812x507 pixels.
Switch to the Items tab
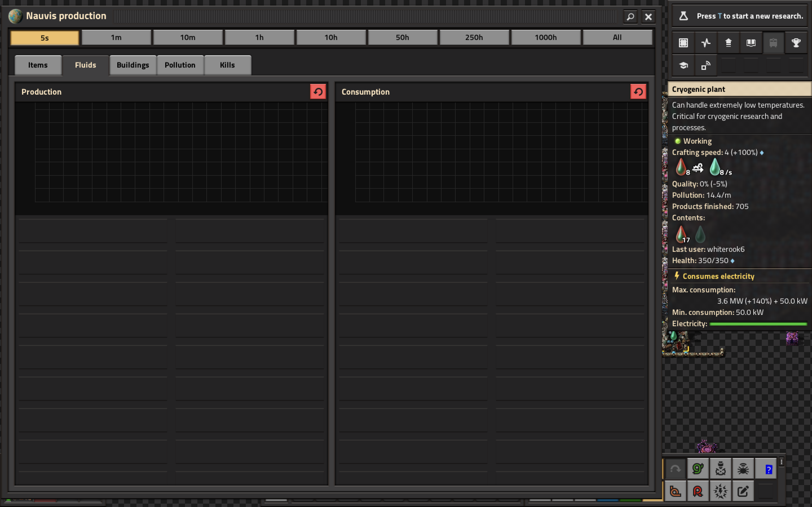(x=38, y=65)
